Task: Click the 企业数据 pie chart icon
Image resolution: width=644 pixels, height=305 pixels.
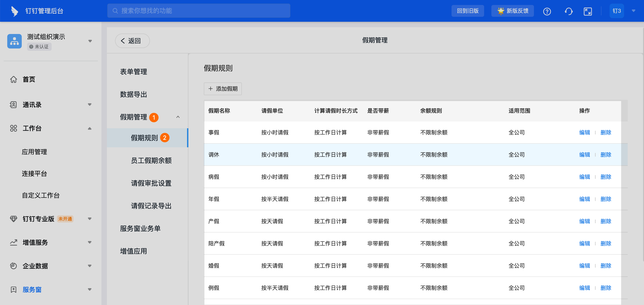Action: (14, 266)
